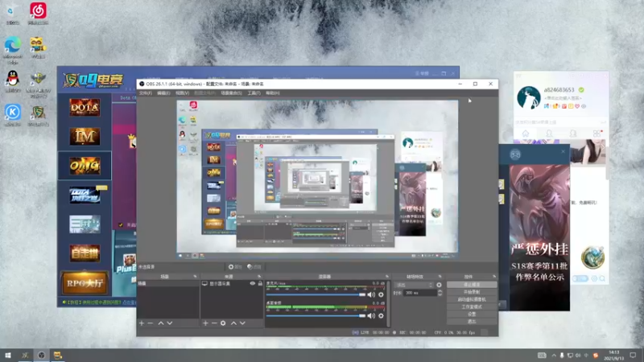Pop out the scene transitions dock icon
Viewport: 644px width, 362px height.
(440, 277)
